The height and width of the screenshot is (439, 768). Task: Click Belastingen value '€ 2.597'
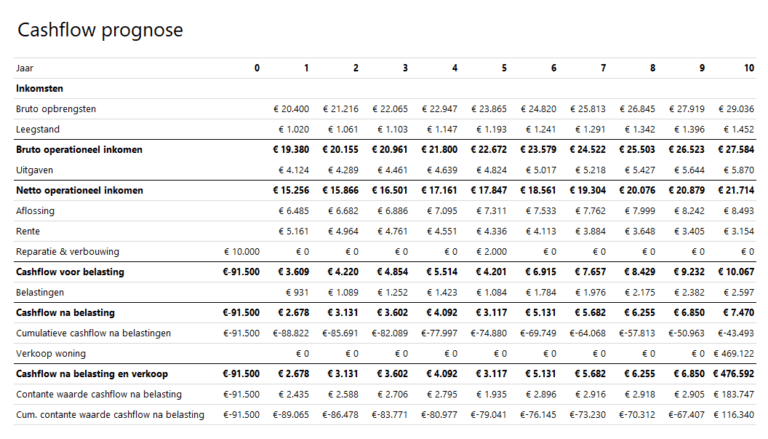[x=739, y=293]
